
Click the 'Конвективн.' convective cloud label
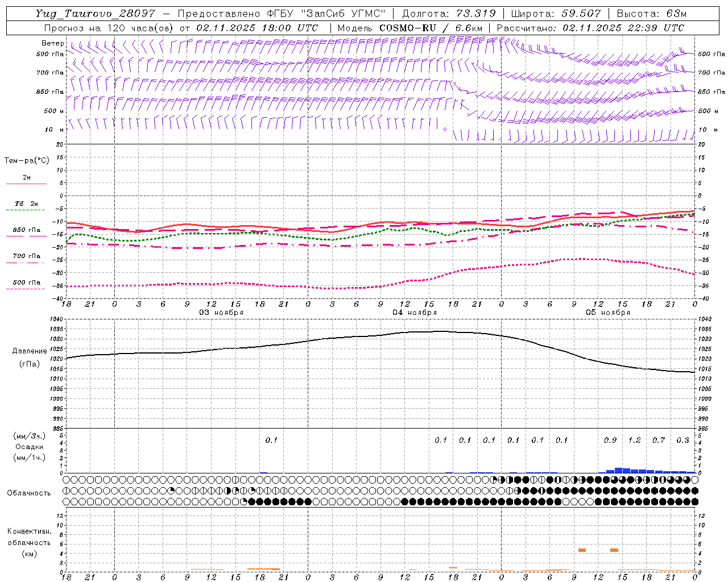[29, 531]
